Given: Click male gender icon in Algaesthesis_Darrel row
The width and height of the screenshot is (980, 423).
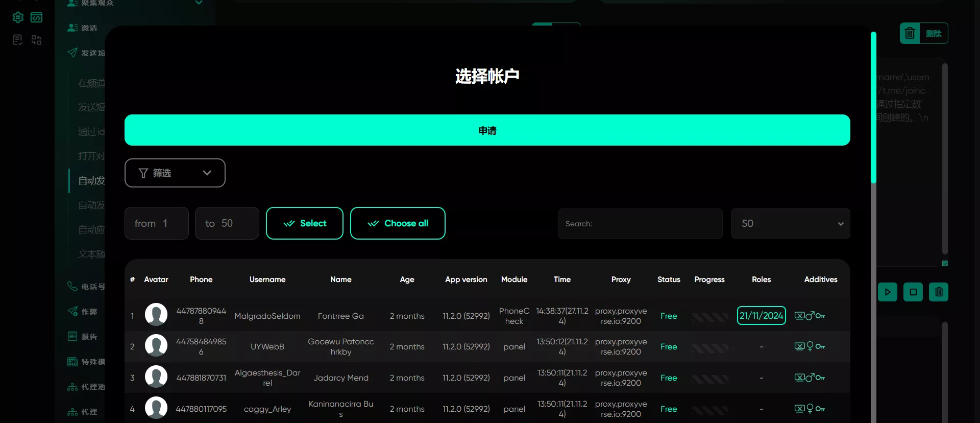Looking at the screenshot, I should [x=810, y=378].
